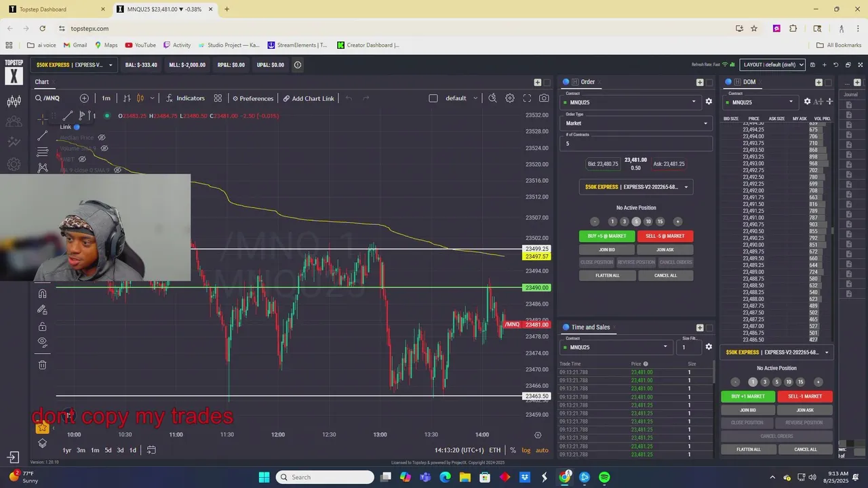The width and height of the screenshot is (868, 488).
Task: Open the object tree layers icon
Action: pos(42,443)
